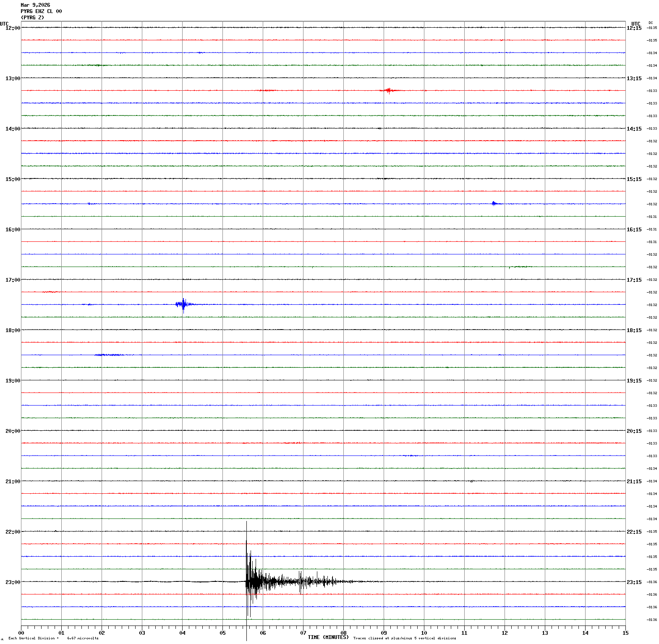This screenshot has width=659, height=644.
Task: Click the 'PYRG EHZ CL 00' station label
Action: point(41,11)
